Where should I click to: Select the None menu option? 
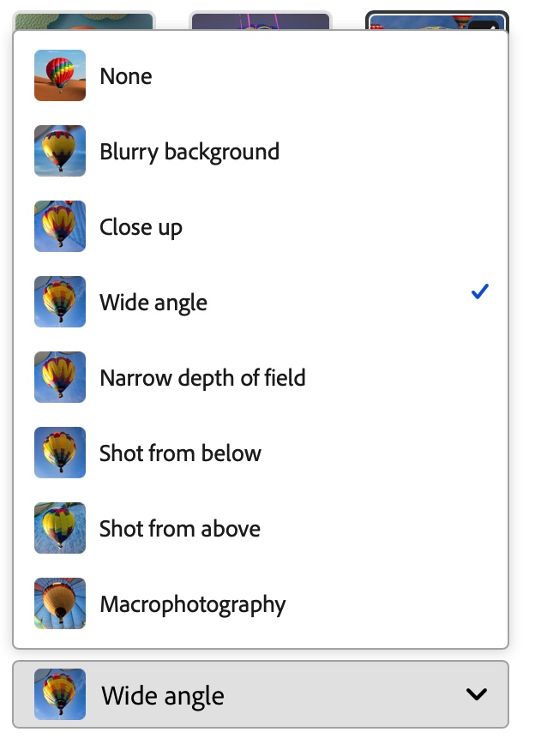pyautogui.click(x=126, y=76)
